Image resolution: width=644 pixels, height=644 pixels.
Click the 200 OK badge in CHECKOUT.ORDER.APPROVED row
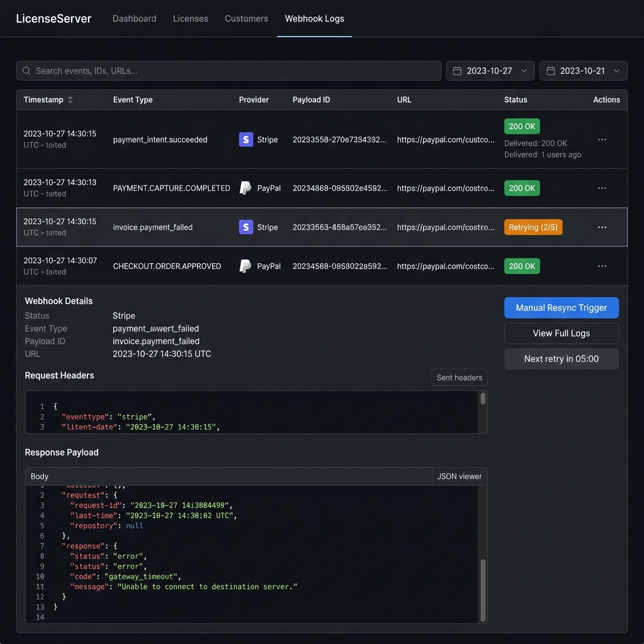click(x=522, y=266)
